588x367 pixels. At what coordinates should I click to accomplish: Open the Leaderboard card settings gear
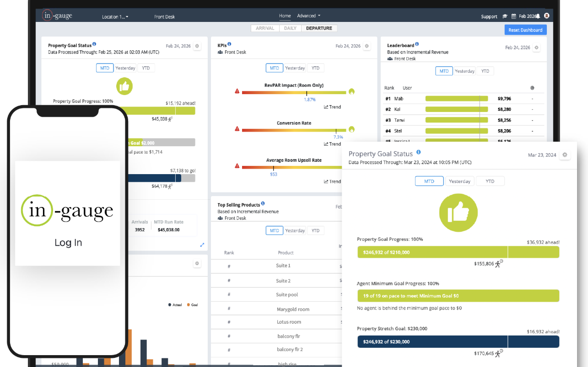537,48
